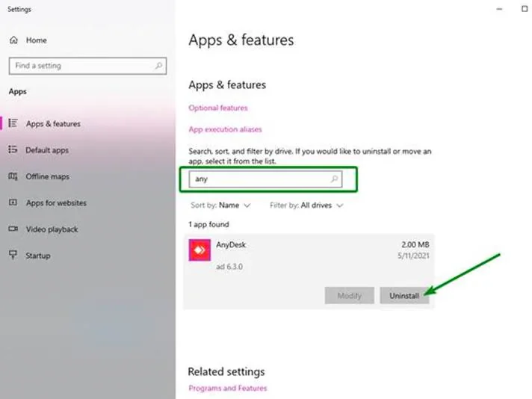
Task: Click the Home icon in sidebar
Action: pos(13,40)
